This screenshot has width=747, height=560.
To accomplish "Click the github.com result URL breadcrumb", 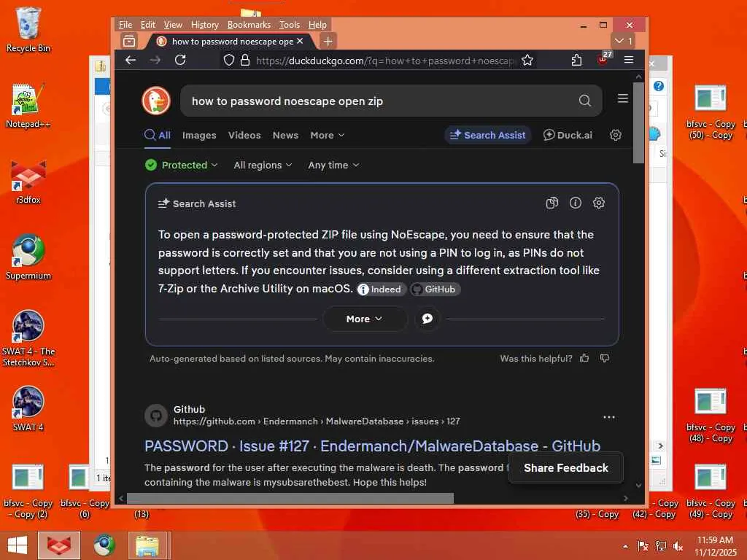I will click(x=317, y=421).
